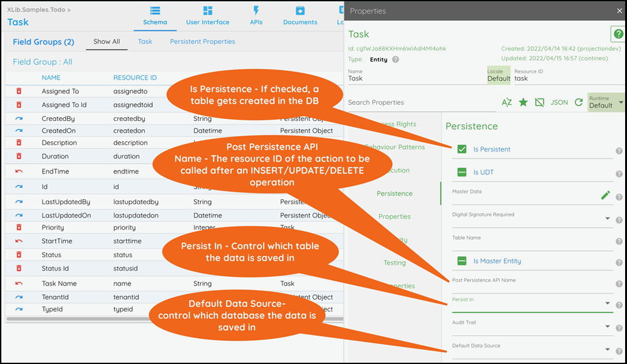Expand the Default Data Source dropdown
This screenshot has height=364, width=627.
click(x=607, y=350)
